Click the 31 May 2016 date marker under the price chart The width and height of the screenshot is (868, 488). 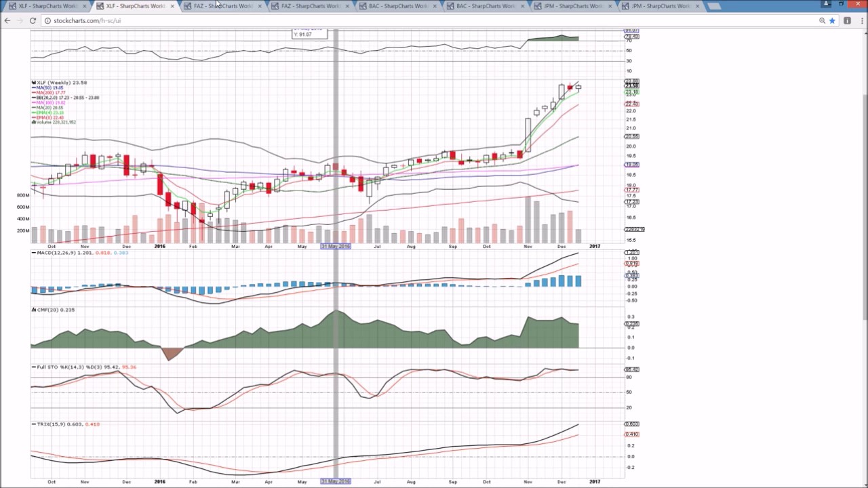(x=336, y=247)
